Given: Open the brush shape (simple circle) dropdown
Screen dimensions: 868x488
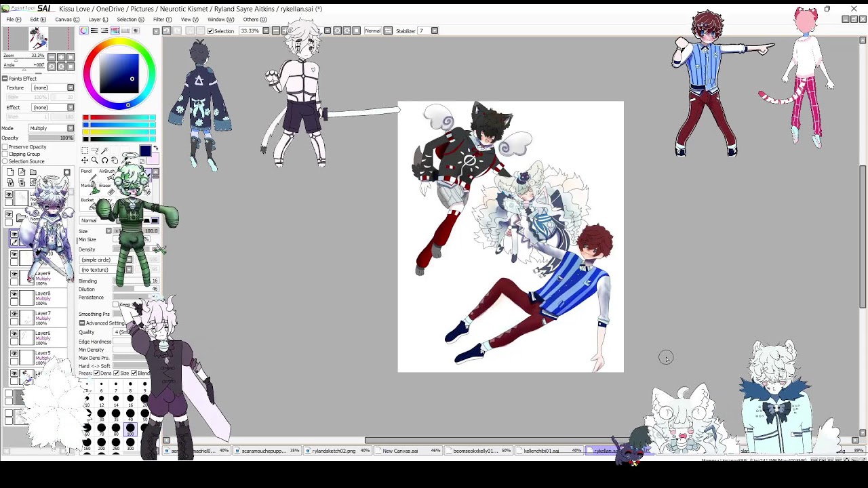Looking at the screenshot, I should tap(106, 260).
